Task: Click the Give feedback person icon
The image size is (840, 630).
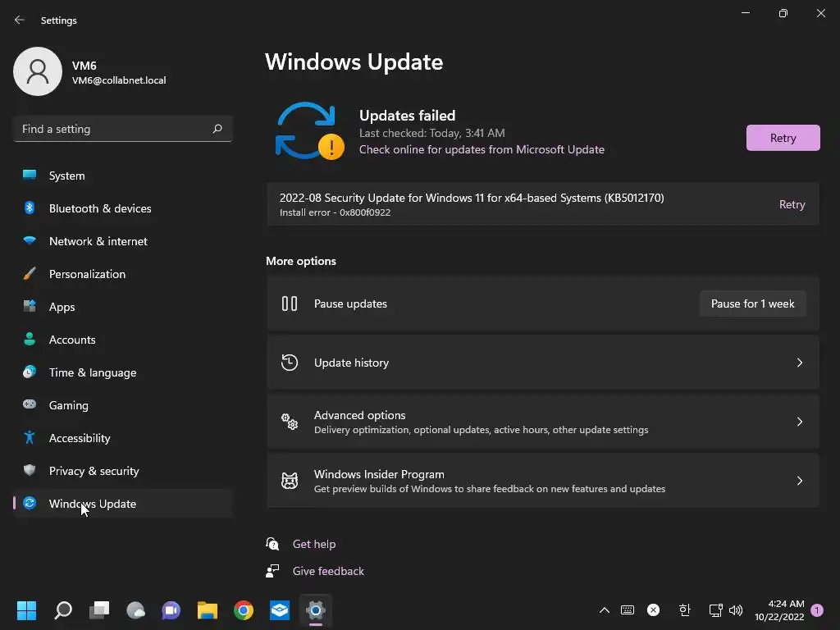Action: click(x=272, y=571)
